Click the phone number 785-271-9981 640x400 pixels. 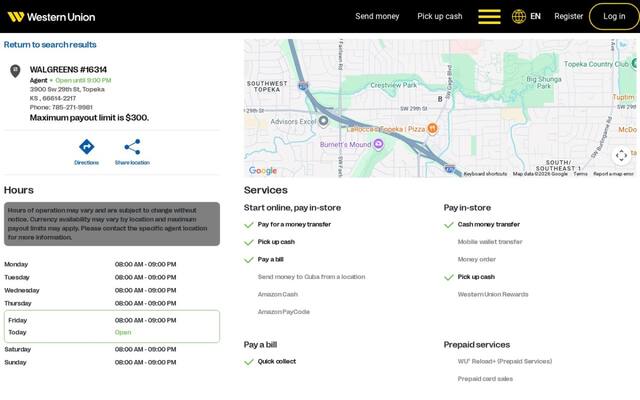(x=72, y=107)
